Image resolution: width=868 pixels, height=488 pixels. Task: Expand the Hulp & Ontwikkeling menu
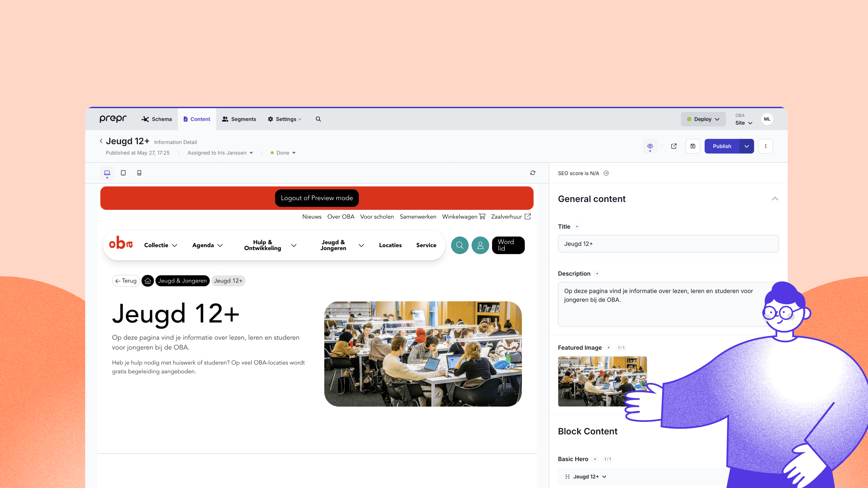click(270, 245)
